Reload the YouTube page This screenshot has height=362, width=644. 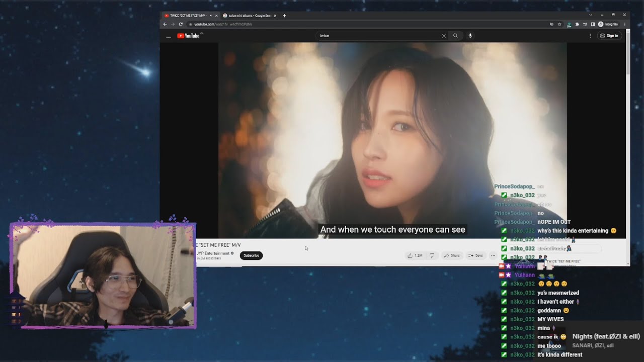pyautogui.click(x=181, y=24)
